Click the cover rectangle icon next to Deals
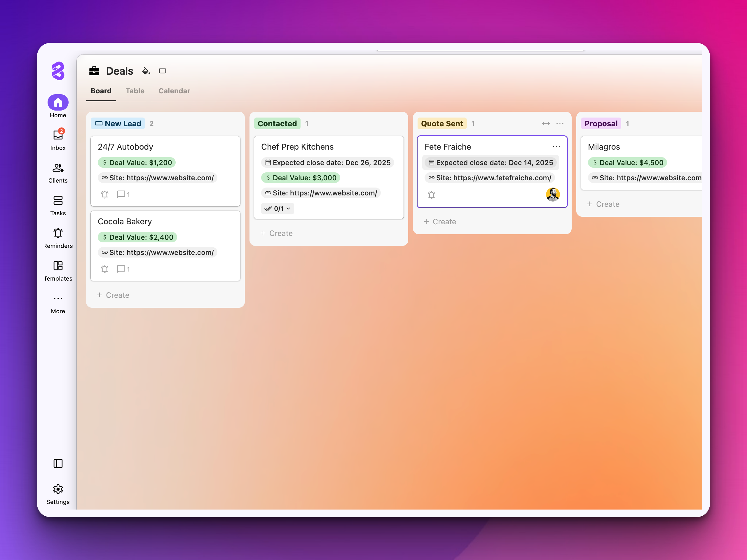The image size is (747, 560). pos(163,71)
